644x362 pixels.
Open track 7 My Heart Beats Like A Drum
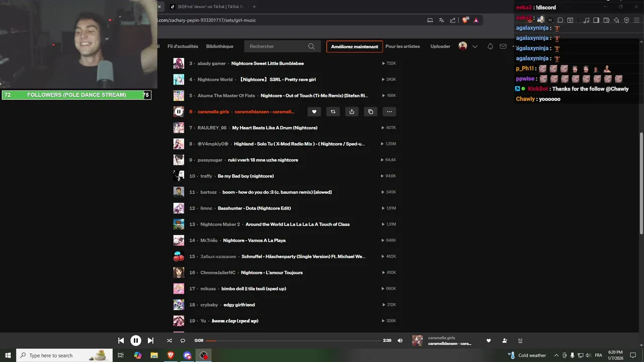pyautogui.click(x=275, y=128)
